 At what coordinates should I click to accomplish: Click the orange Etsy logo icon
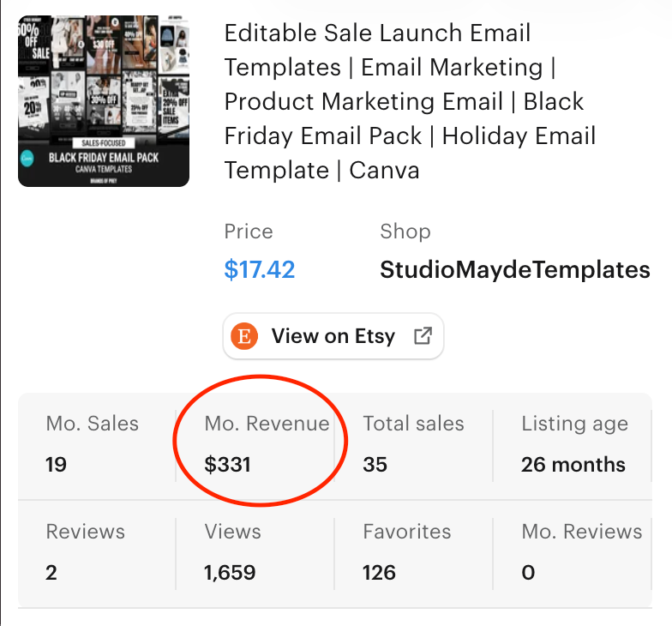[245, 336]
